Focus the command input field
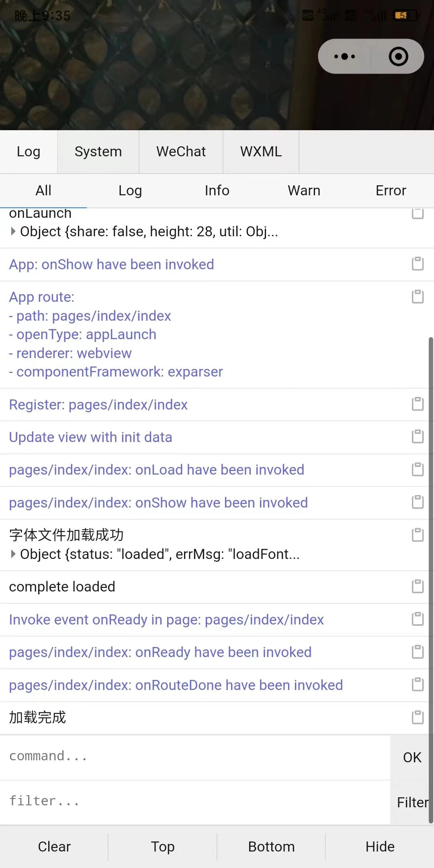This screenshot has height=868, width=434. click(x=195, y=757)
